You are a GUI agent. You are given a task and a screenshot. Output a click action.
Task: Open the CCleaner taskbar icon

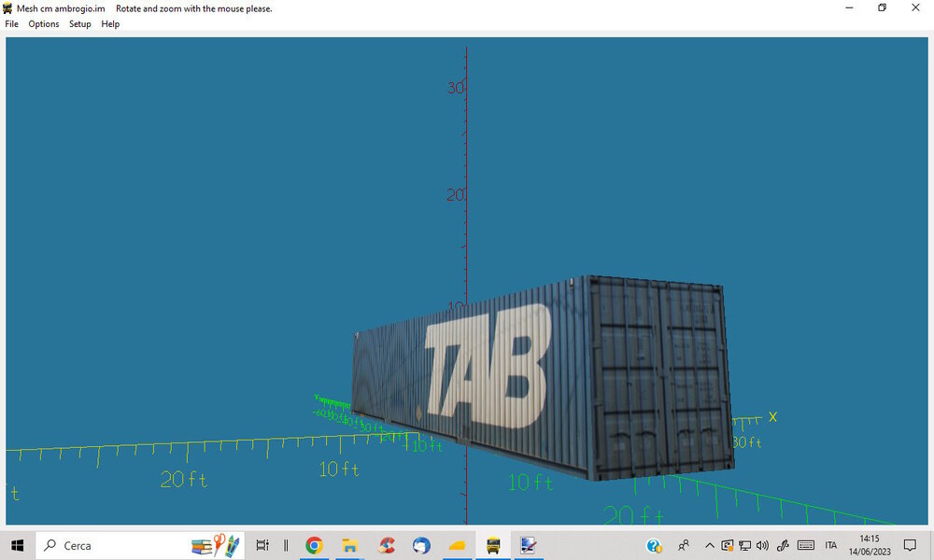coord(386,545)
